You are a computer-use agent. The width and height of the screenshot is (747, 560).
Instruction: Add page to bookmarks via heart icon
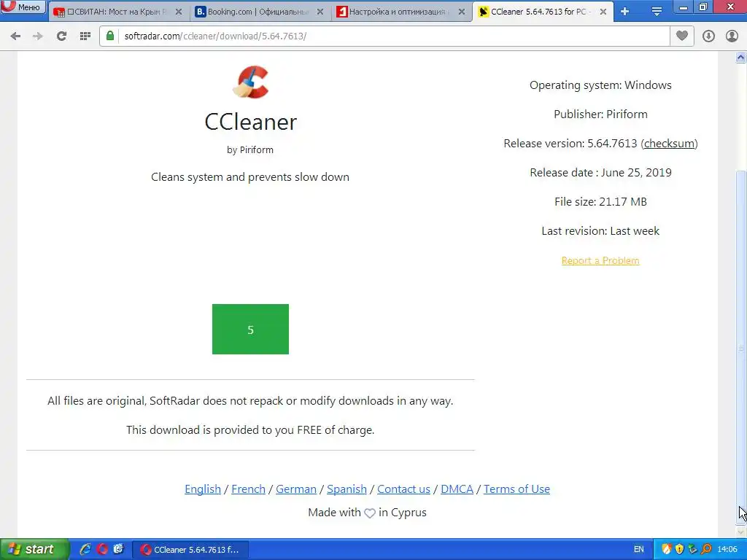point(682,36)
